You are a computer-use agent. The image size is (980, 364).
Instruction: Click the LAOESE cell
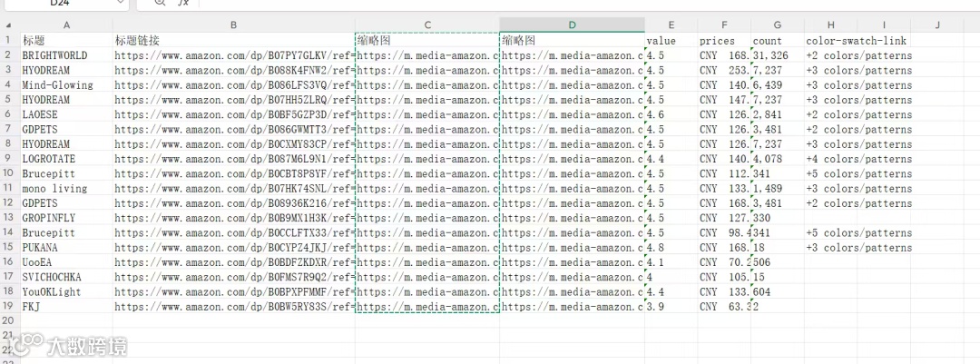(x=66, y=114)
